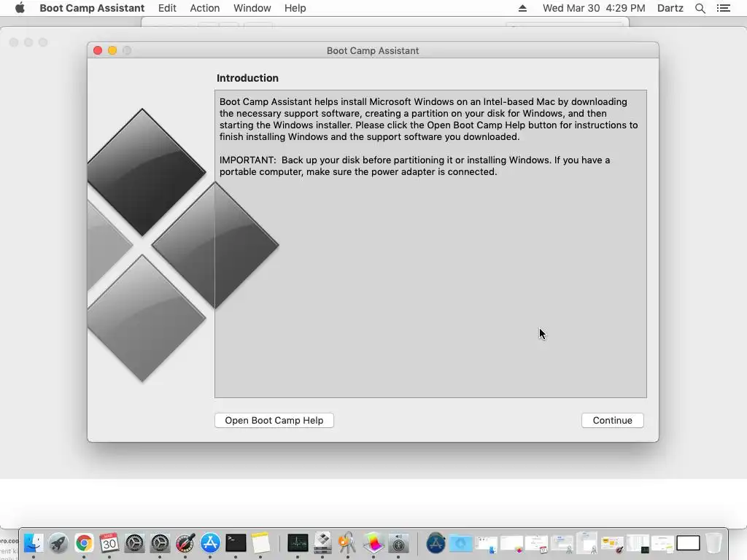The width and height of the screenshot is (747, 560).
Task: Open the Boot Camp Assistant app menu
Action: pyautogui.click(x=92, y=8)
